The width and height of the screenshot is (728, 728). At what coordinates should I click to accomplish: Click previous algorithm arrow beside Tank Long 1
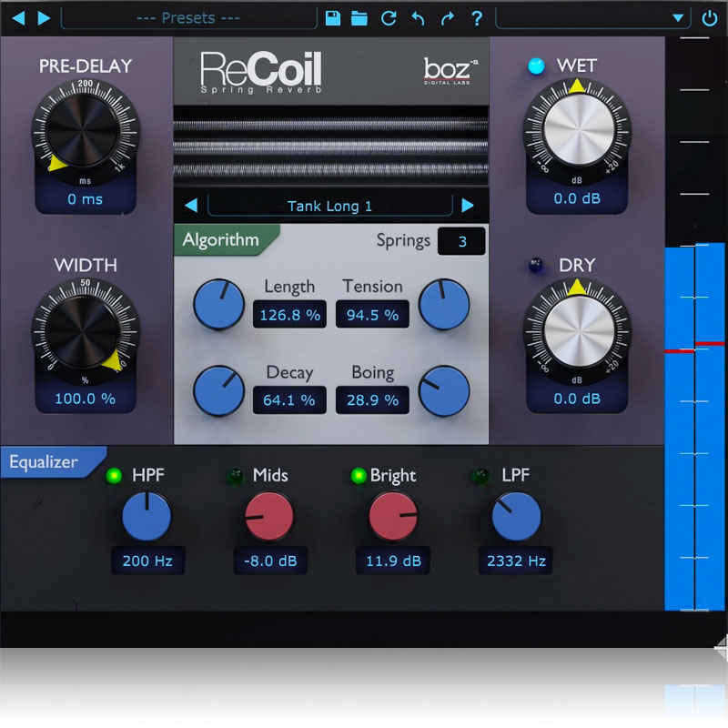pyautogui.click(x=191, y=206)
